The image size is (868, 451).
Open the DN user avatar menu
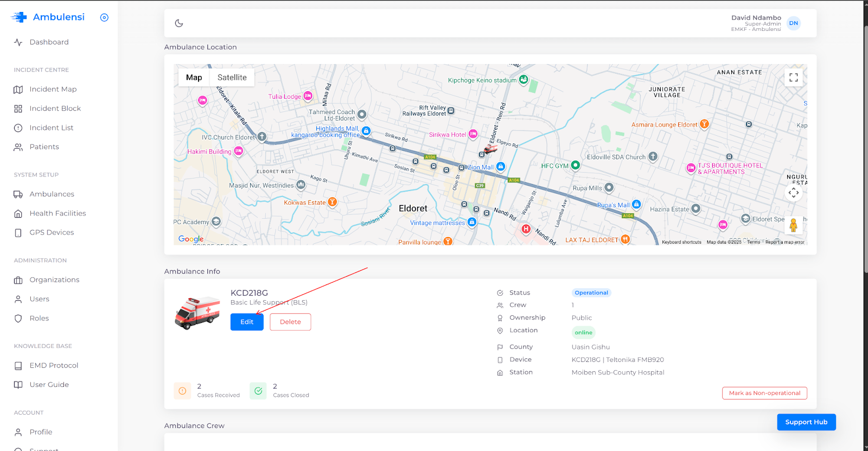point(793,23)
